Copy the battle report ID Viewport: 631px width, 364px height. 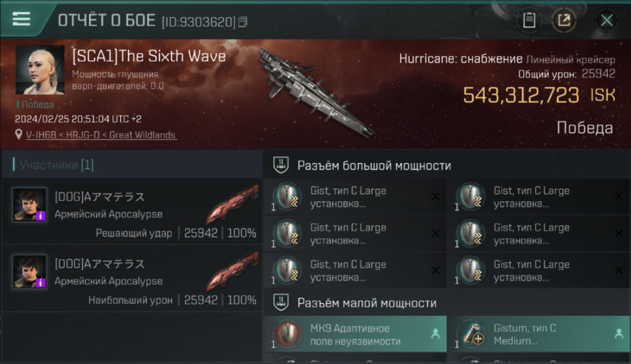pyautogui.click(x=243, y=21)
